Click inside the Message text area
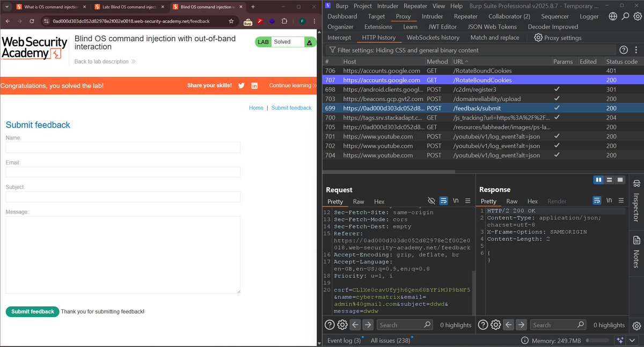Viewport: 644px width, 347px height. (x=123, y=252)
